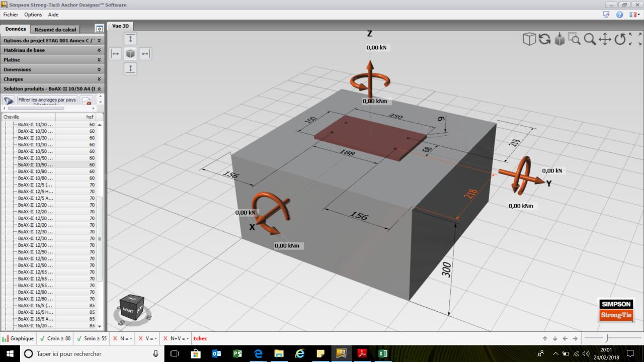644x362 pixels.
Task: Click the fit-to-screen expand arrows icon
Action: pos(635,39)
